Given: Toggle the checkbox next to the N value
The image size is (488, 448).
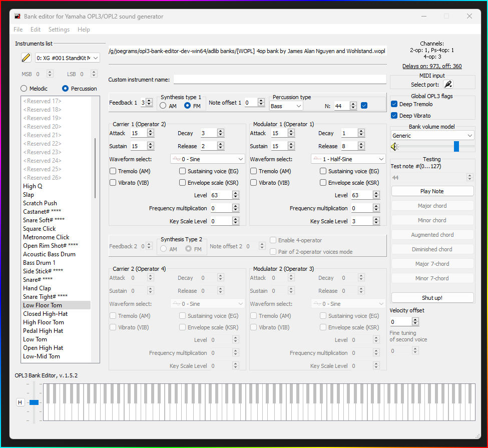Looking at the screenshot, I should coord(364,106).
